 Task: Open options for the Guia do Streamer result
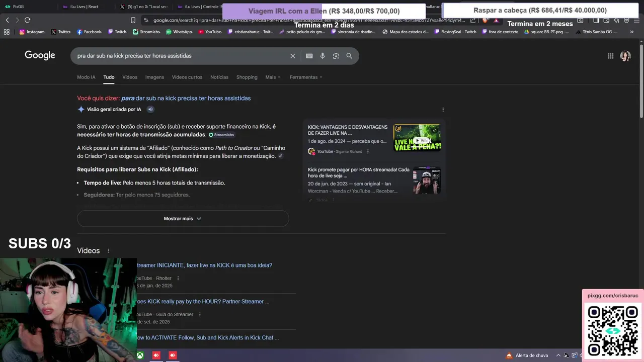200,314
